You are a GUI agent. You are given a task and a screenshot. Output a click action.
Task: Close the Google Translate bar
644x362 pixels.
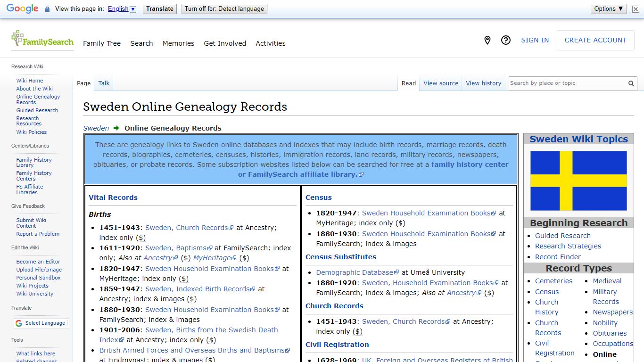pos(636,9)
